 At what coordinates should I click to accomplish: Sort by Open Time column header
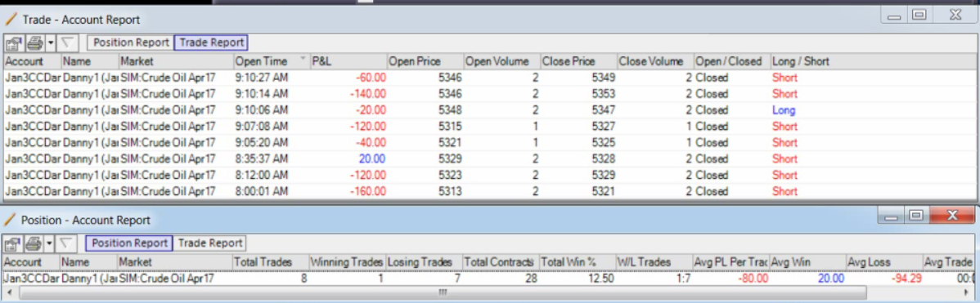(x=272, y=61)
